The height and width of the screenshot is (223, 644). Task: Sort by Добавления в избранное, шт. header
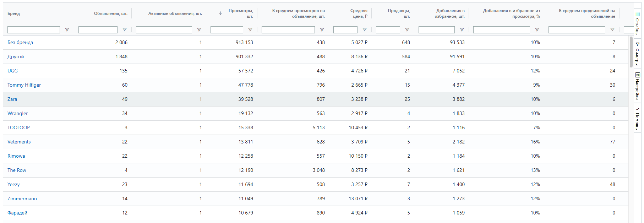pos(450,13)
